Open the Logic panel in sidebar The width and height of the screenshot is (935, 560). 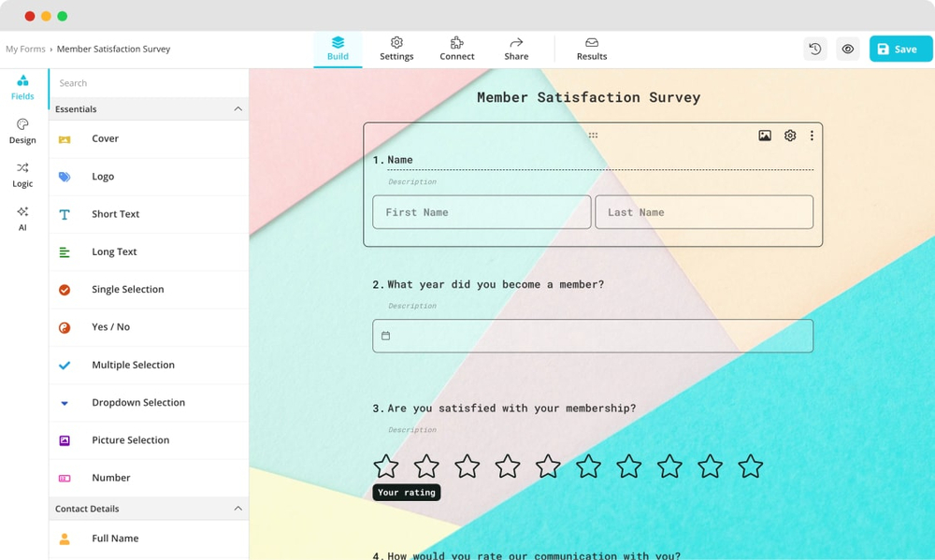[x=22, y=175]
